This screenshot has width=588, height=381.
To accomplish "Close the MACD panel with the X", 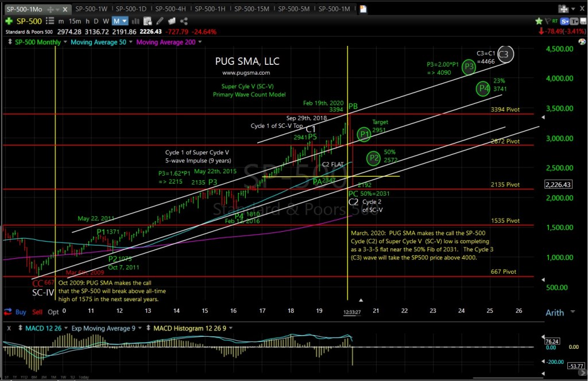I will [9, 328].
